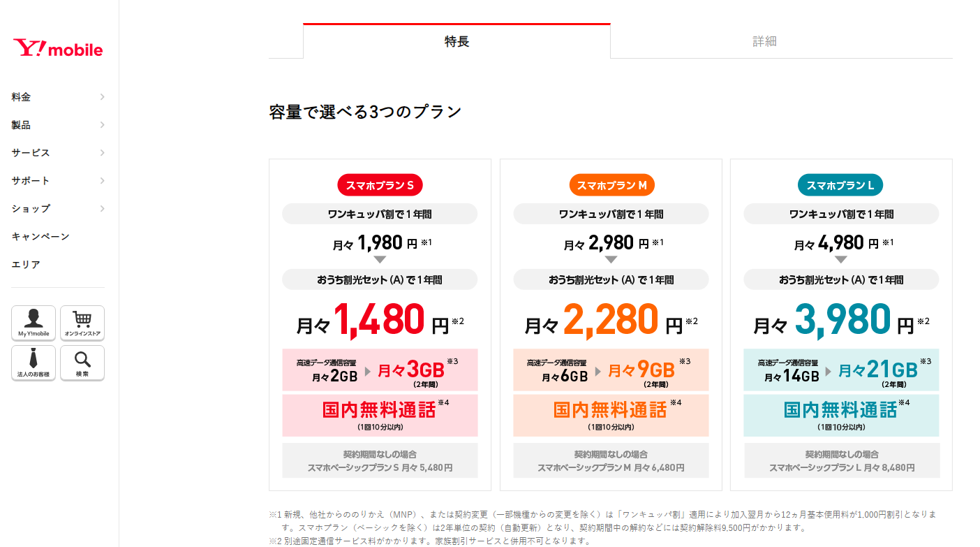980x547 pixels.
Task: Click the Y!mobile logo
Action: coord(58,48)
